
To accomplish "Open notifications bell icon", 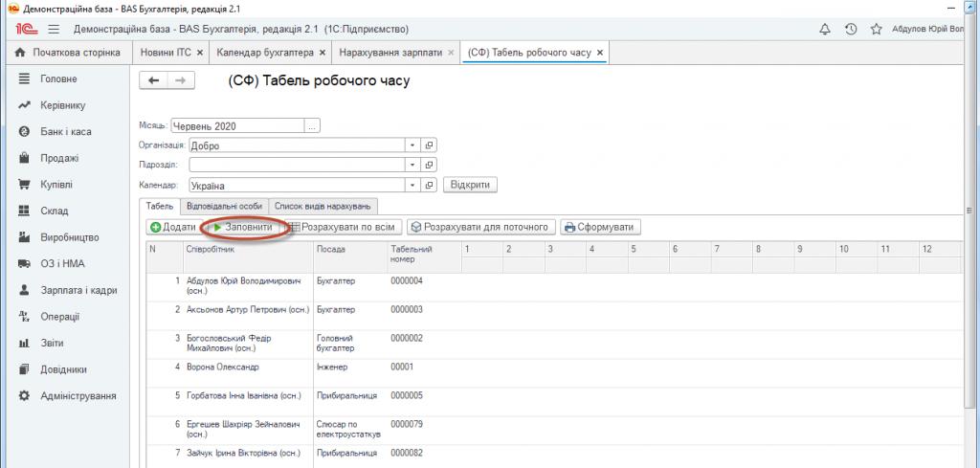I will click(x=825, y=30).
